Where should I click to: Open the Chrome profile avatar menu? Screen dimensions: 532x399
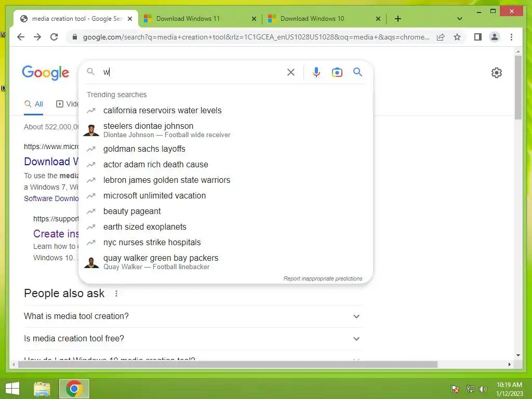(495, 37)
